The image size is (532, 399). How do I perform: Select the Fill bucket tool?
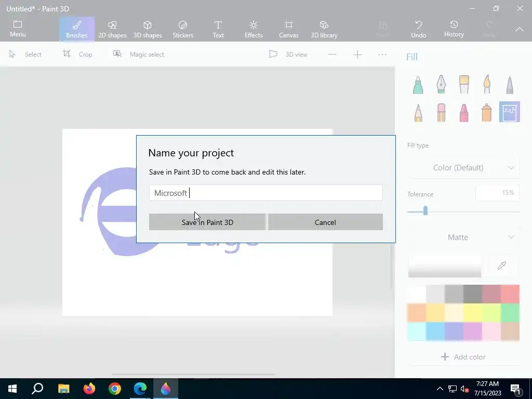510,112
